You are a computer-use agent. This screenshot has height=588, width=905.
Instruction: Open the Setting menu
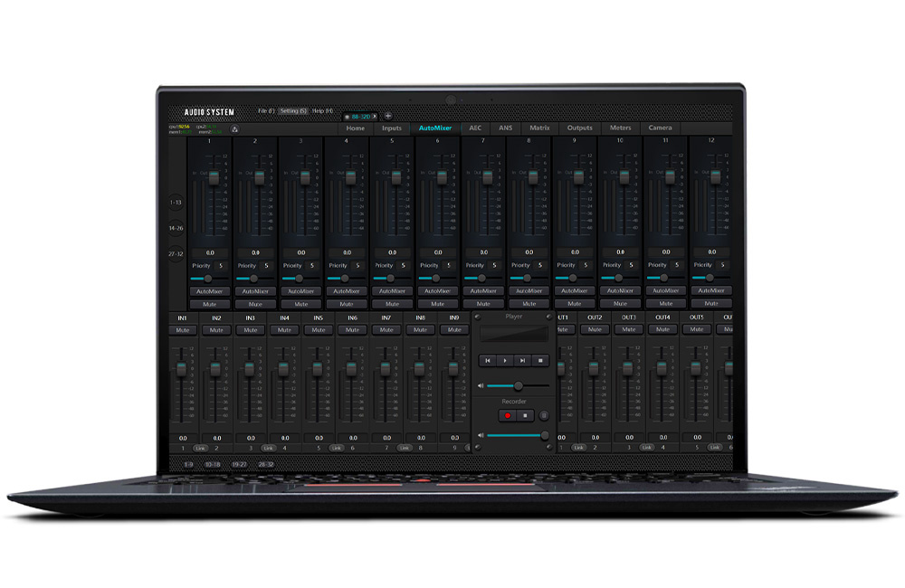coord(292,110)
